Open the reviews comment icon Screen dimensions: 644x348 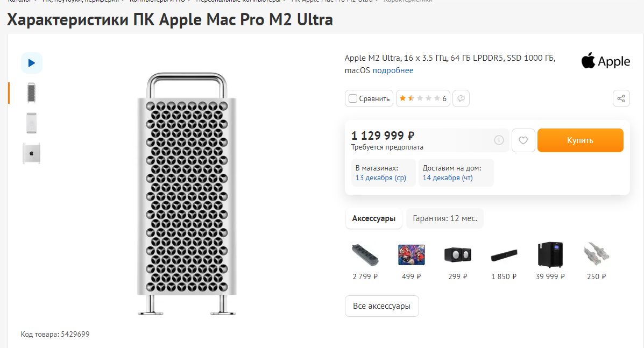click(x=461, y=98)
